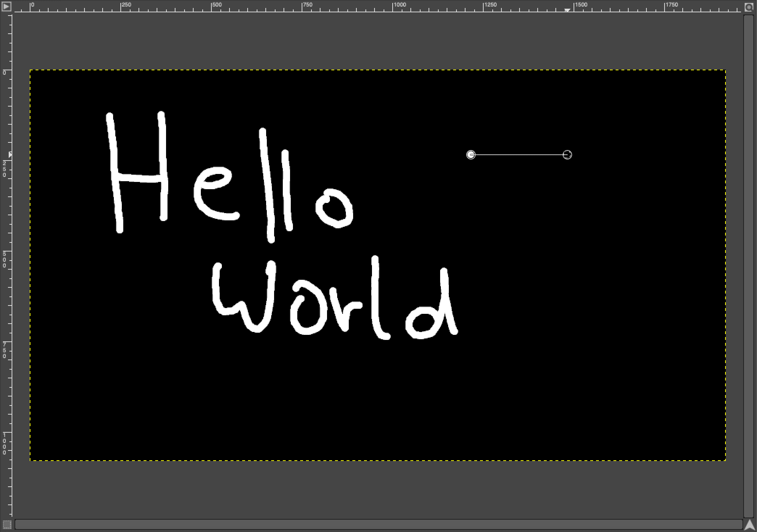Click the horizontal scrollbar at the bottom
Image resolution: width=757 pixels, height=532 pixels.
coord(378,524)
